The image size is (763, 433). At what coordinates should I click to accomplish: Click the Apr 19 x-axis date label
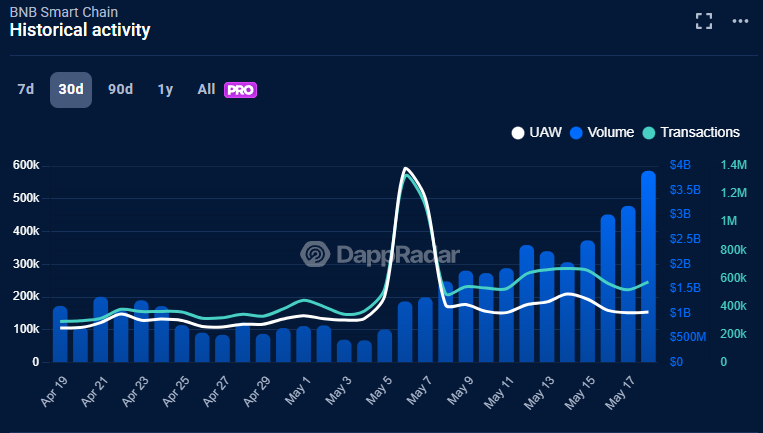[x=52, y=395]
